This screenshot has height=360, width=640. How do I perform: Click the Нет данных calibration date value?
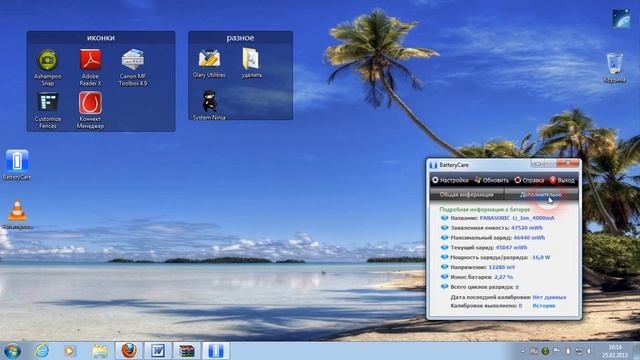tap(549, 297)
